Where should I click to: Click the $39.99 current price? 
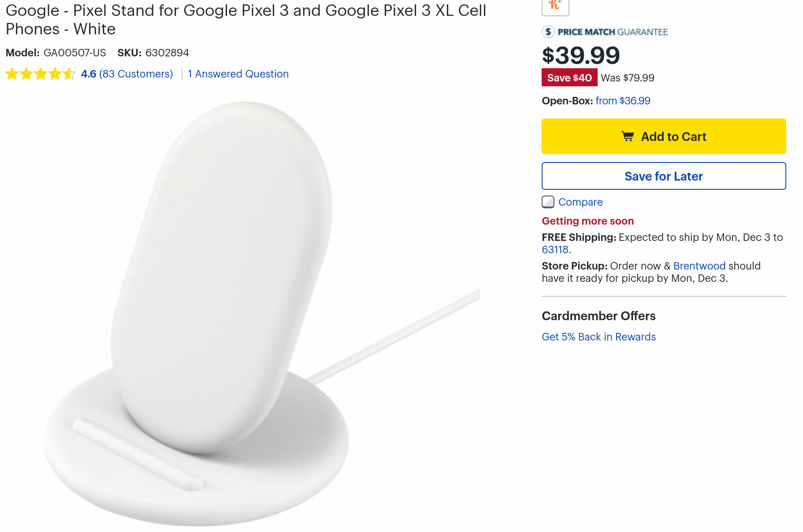point(580,55)
